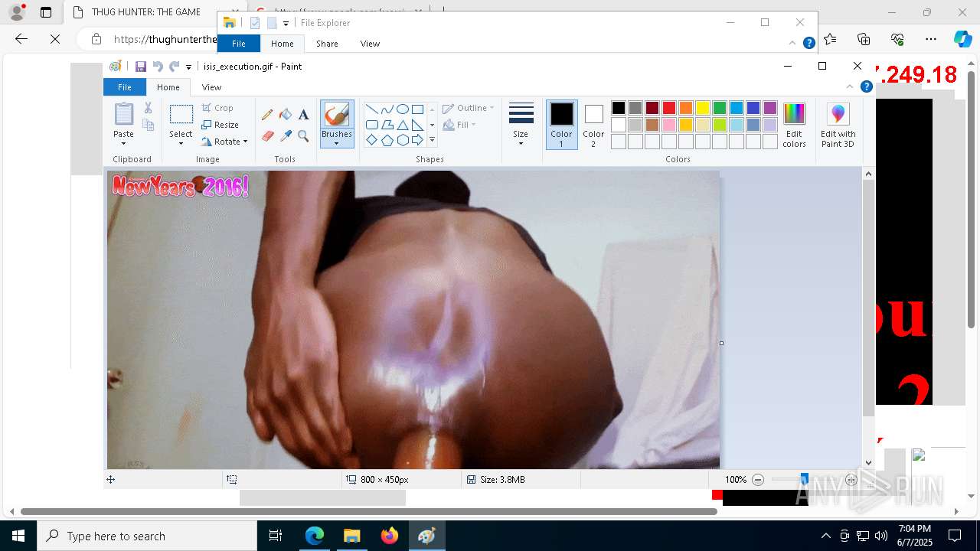Image resolution: width=980 pixels, height=551 pixels.
Task: Choose the Rectangle shape
Action: (x=417, y=109)
